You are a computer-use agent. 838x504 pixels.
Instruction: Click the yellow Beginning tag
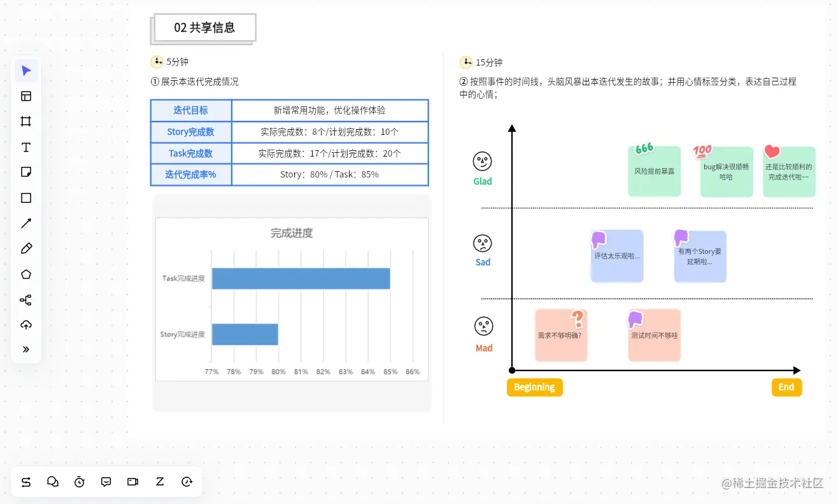click(534, 387)
